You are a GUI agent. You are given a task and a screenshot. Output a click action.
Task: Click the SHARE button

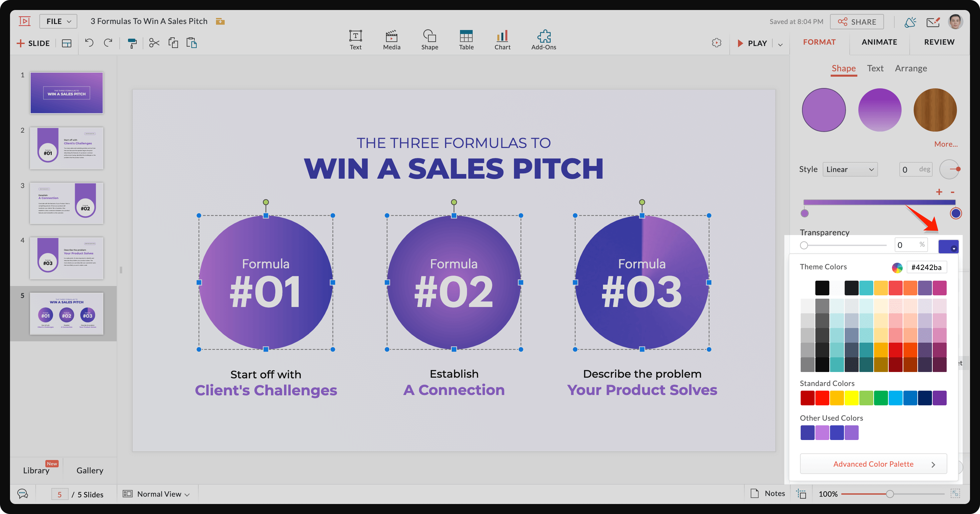(x=857, y=22)
